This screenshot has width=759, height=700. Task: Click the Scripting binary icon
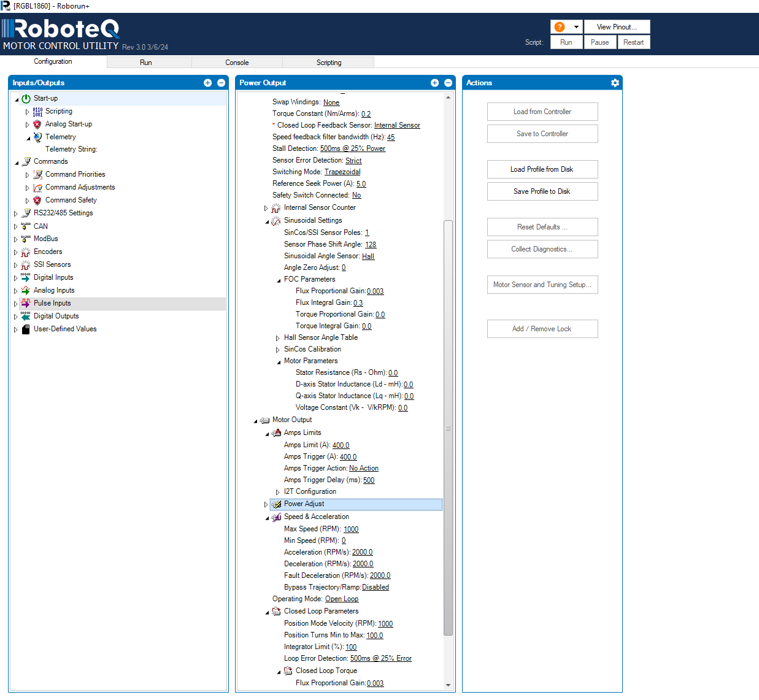(37, 111)
